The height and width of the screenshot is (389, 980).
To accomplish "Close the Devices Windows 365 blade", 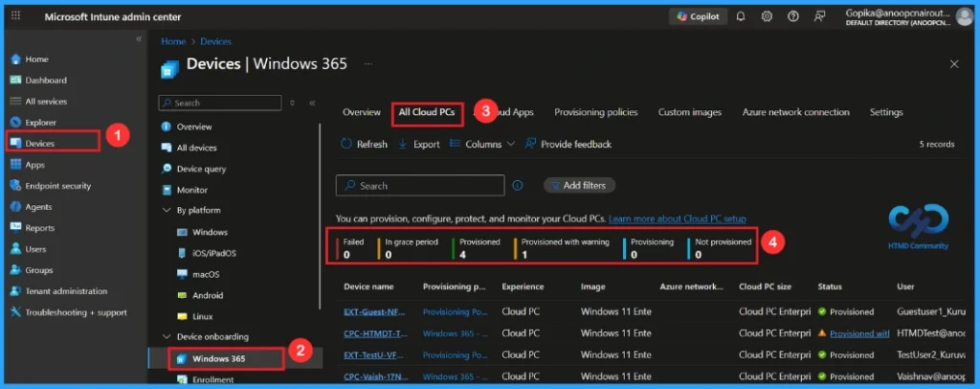I will pos(954,64).
